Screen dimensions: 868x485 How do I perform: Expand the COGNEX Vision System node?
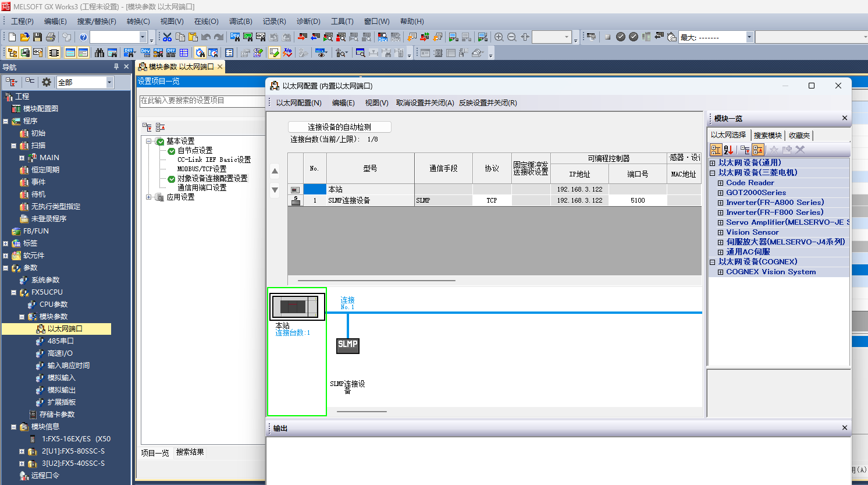720,272
